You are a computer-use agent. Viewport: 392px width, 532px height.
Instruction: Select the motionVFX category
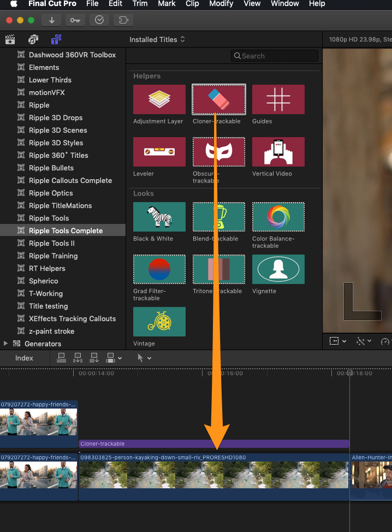pos(47,92)
